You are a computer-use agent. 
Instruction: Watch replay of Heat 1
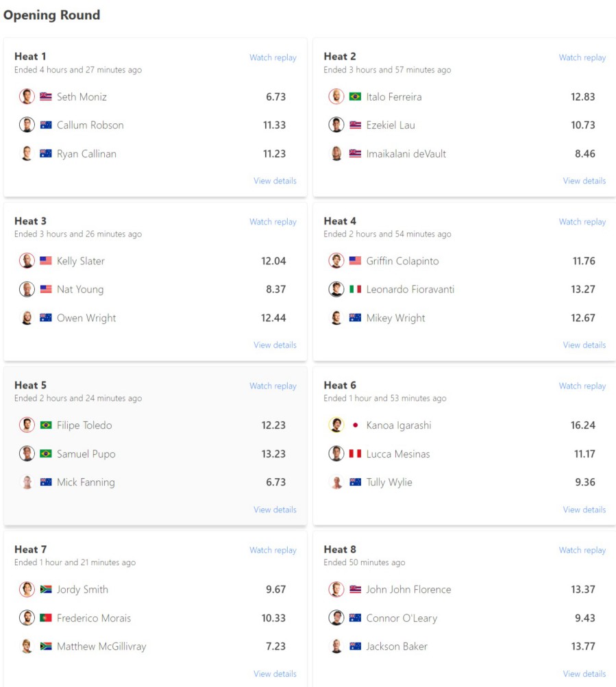coord(273,58)
